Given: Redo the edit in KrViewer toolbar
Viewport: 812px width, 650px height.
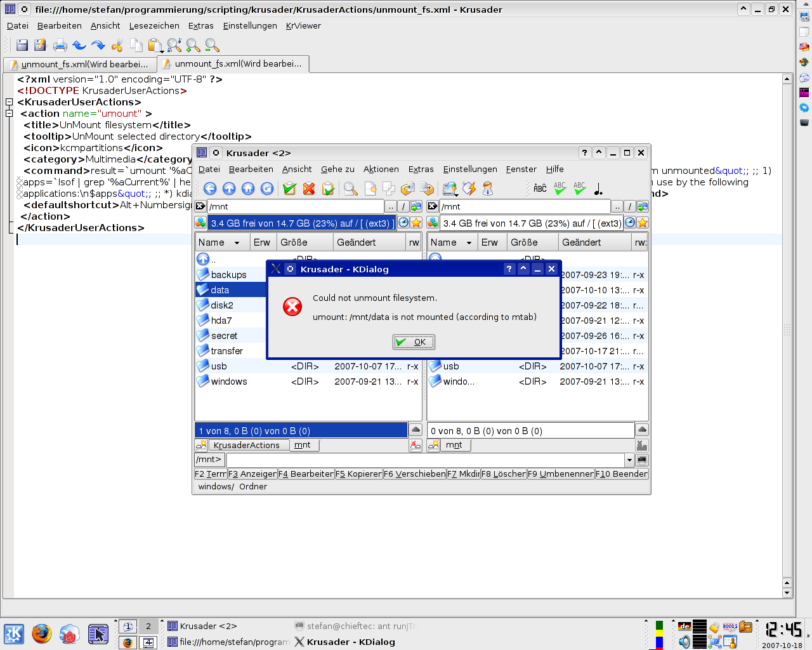Looking at the screenshot, I should click(x=98, y=45).
